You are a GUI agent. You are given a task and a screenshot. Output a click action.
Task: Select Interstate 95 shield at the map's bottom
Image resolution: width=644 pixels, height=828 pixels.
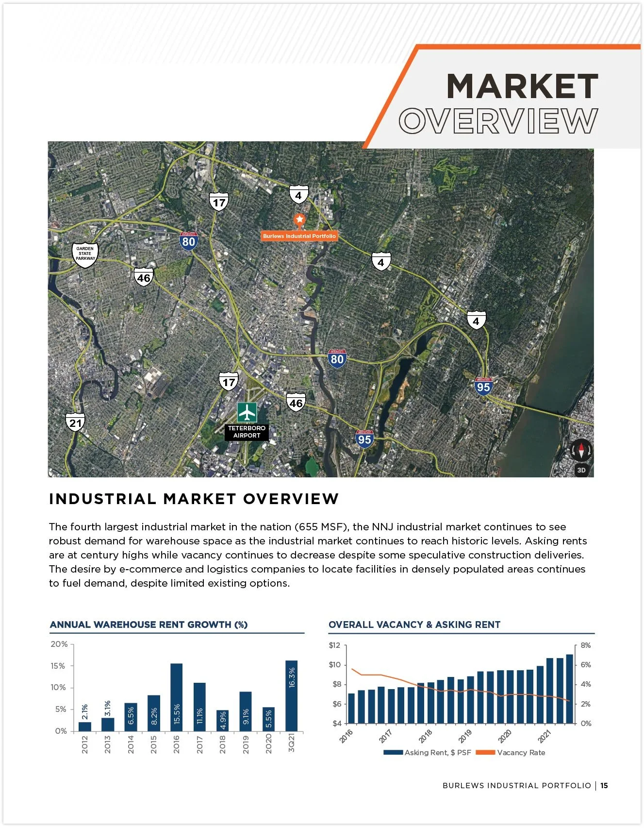click(x=364, y=439)
